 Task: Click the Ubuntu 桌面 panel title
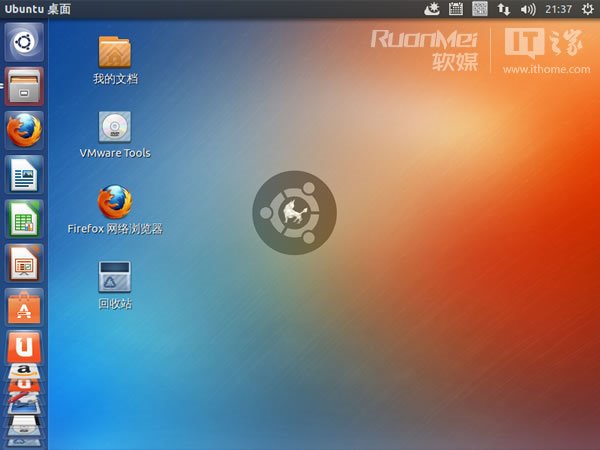[x=38, y=9]
